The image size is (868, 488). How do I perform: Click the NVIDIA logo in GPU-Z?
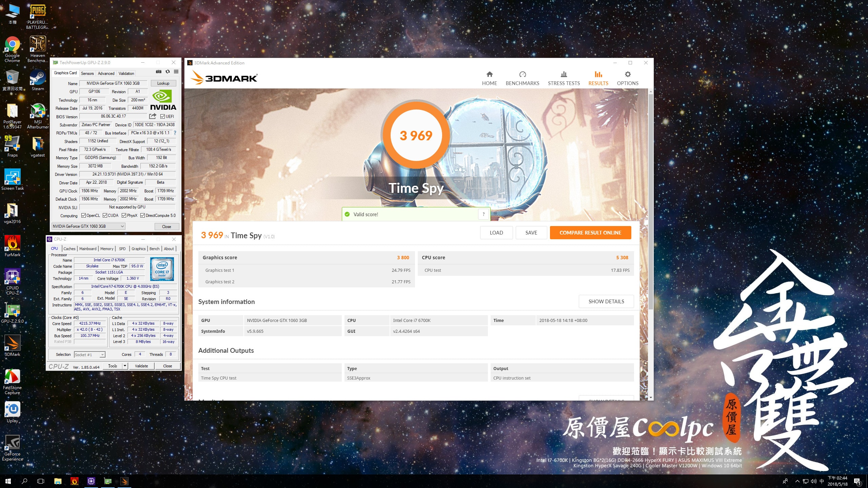point(163,100)
